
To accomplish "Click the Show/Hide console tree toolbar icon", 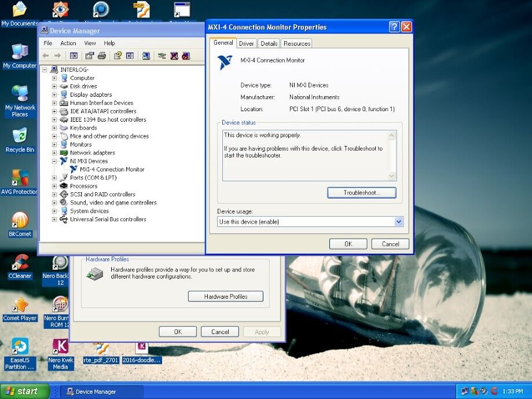I will (74, 56).
